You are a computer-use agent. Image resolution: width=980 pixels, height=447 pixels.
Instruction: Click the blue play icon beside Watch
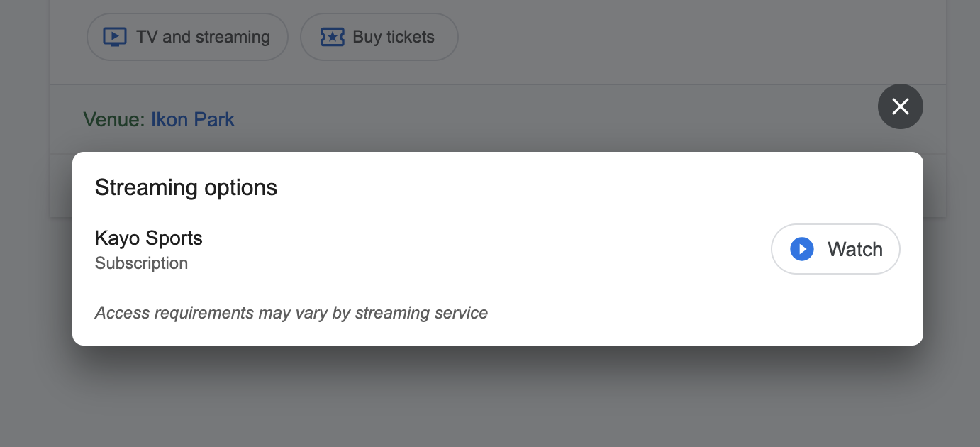click(x=801, y=249)
